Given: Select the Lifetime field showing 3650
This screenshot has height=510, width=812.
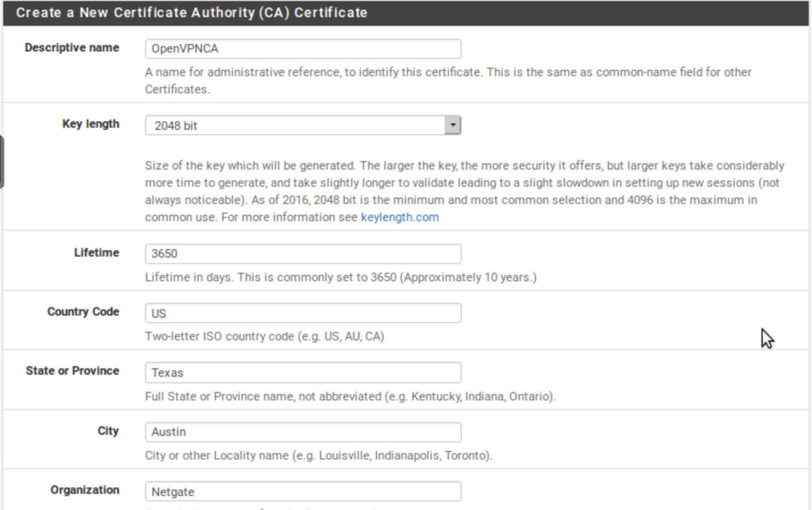Looking at the screenshot, I should [x=301, y=252].
